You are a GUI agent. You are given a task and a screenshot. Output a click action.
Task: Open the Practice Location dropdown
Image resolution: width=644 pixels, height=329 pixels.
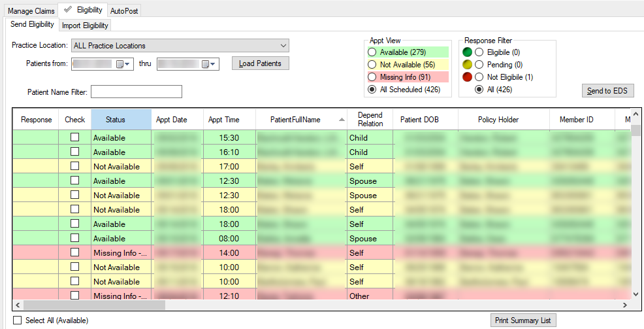point(283,46)
